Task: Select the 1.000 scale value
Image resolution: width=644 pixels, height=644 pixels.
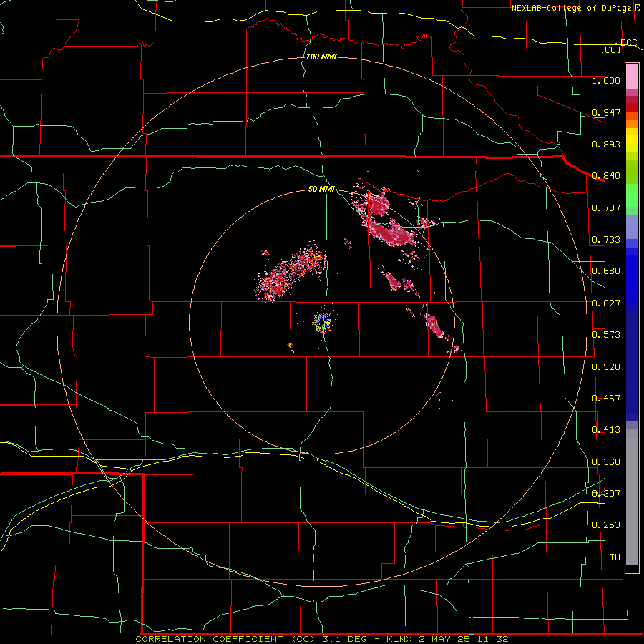Action: click(x=606, y=80)
